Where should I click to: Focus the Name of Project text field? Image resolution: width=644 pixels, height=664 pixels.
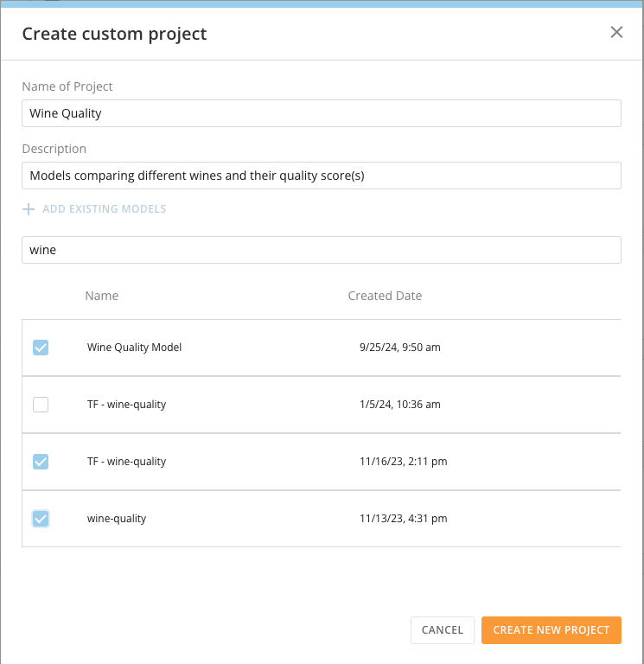pyautogui.click(x=321, y=113)
